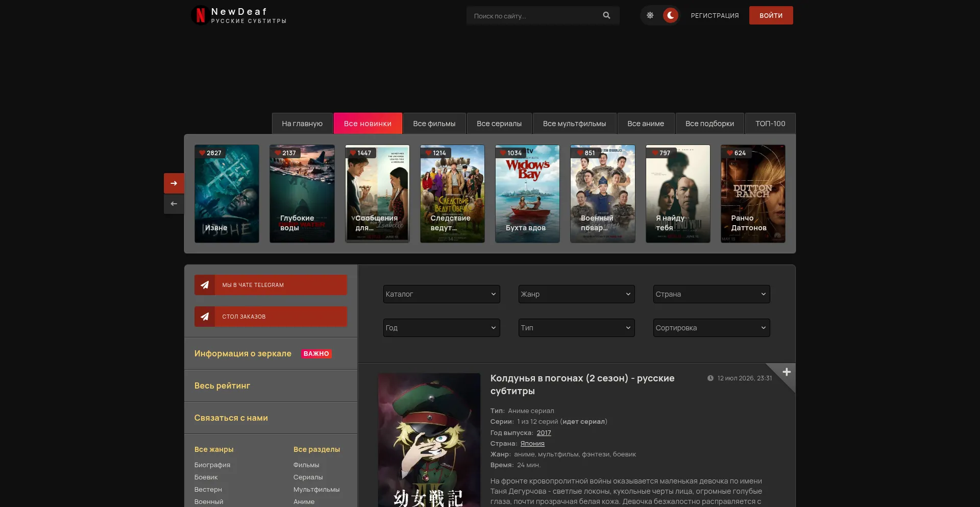Switch to light theme sun icon
980x507 pixels.
[650, 15]
